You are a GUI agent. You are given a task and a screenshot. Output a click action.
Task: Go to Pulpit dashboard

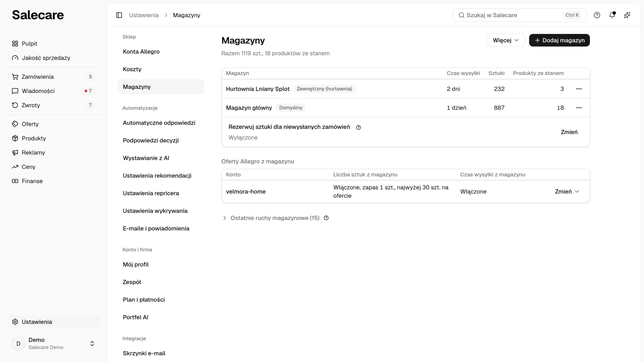tap(54, 44)
